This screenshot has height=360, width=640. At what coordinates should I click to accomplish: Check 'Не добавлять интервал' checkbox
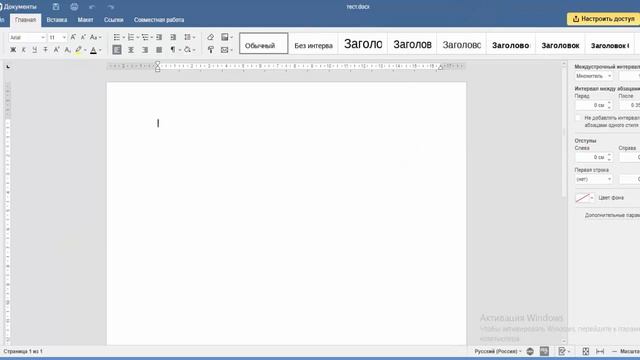(x=578, y=118)
